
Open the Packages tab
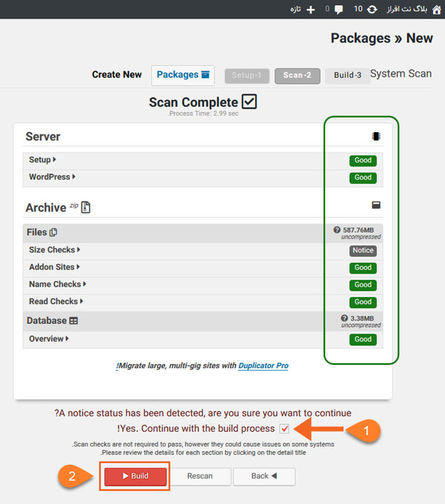[183, 75]
